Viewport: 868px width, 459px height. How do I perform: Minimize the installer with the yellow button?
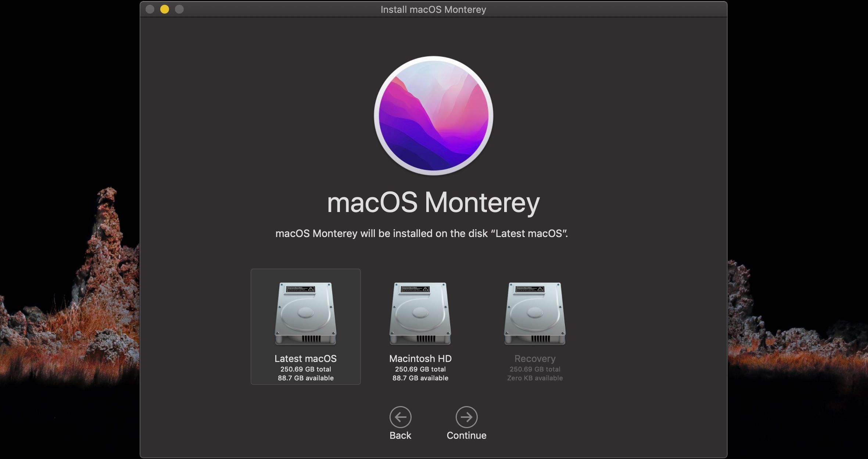point(165,9)
